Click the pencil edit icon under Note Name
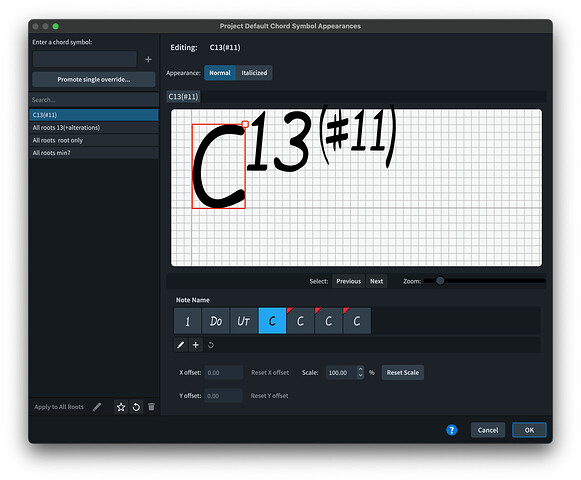 pos(180,345)
